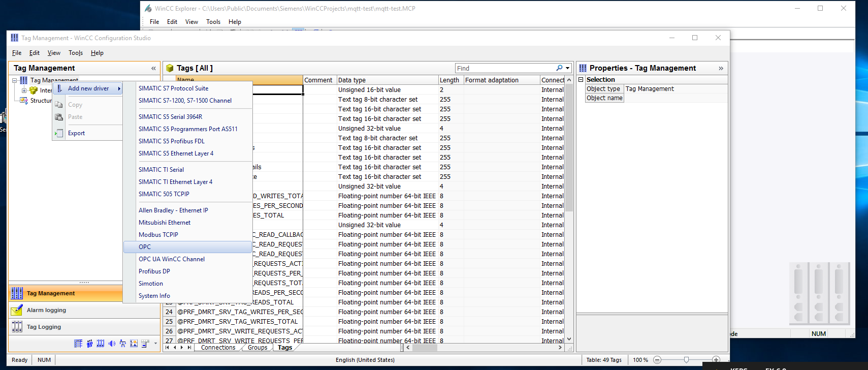The height and width of the screenshot is (370, 868).
Task: Select Mitsubishi Ethernet driver
Action: click(188, 223)
